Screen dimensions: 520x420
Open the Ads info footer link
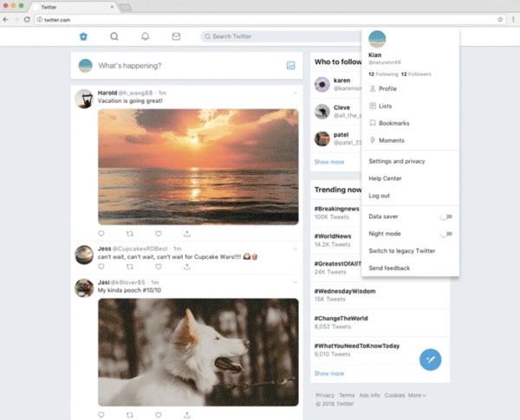(369, 396)
